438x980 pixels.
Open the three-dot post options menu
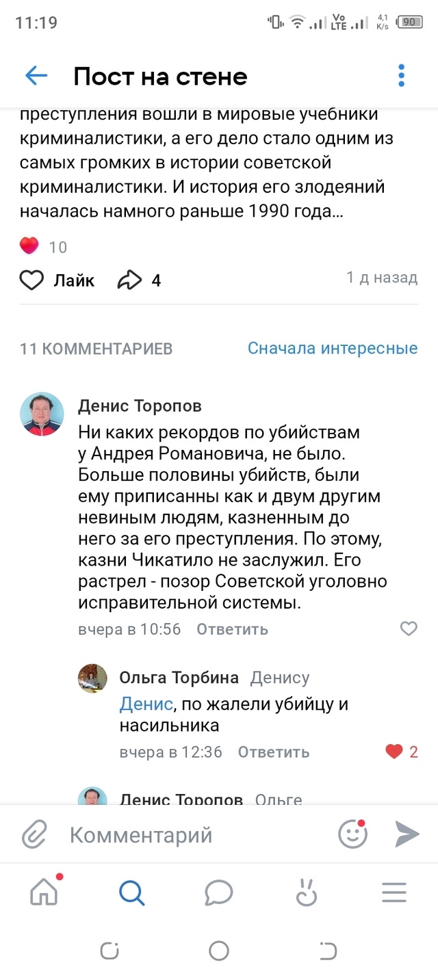coord(400,76)
